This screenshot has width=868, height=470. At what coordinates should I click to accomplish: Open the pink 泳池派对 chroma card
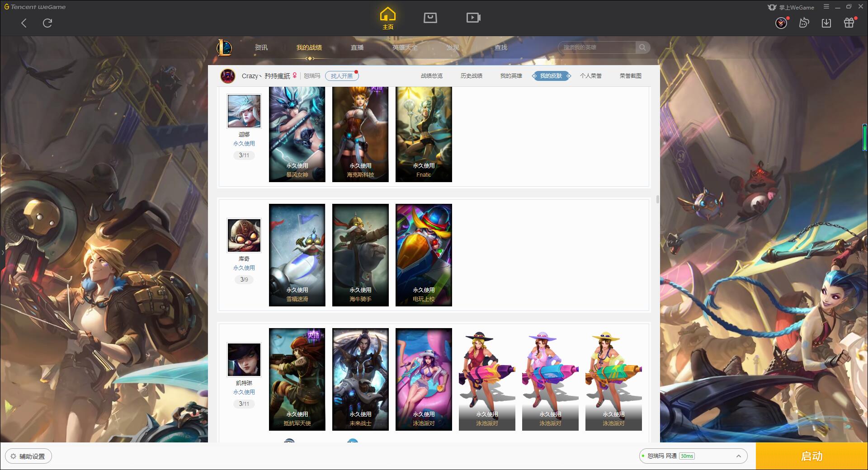tap(550, 379)
